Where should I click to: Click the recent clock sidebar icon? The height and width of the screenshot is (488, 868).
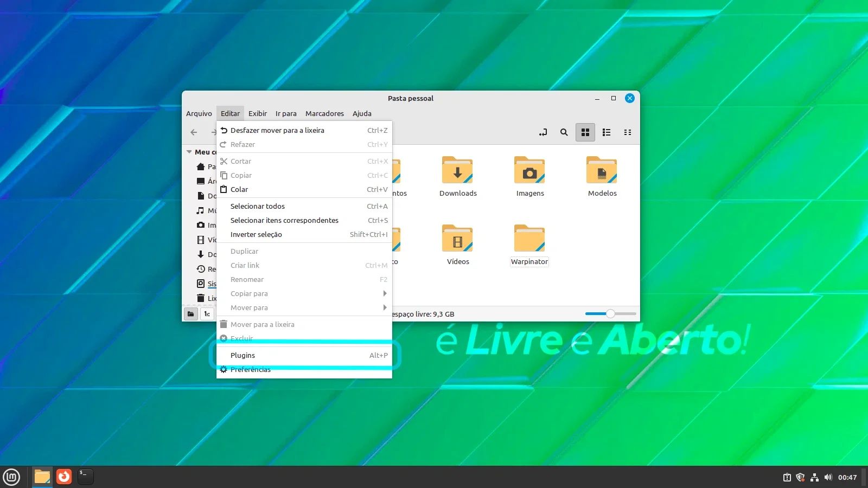pos(201,269)
